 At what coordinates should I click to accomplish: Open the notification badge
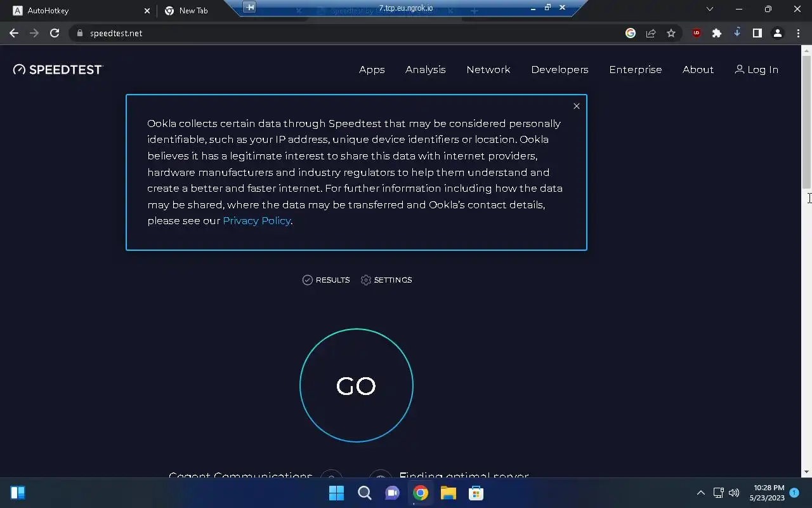pos(794,492)
